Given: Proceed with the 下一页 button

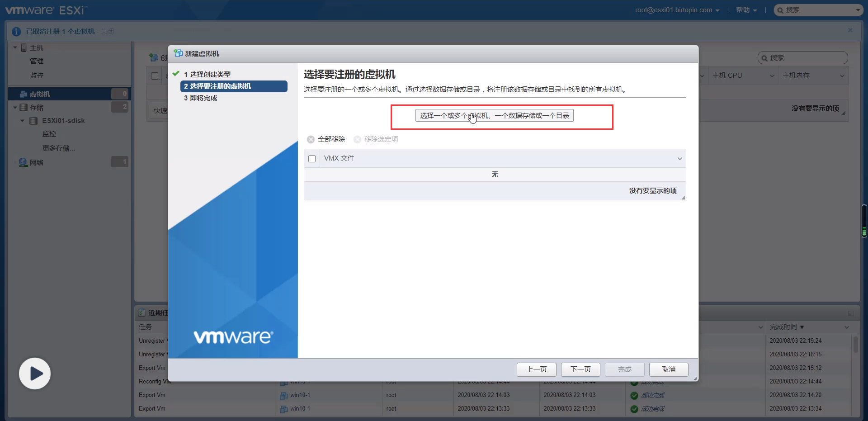Looking at the screenshot, I should [580, 369].
